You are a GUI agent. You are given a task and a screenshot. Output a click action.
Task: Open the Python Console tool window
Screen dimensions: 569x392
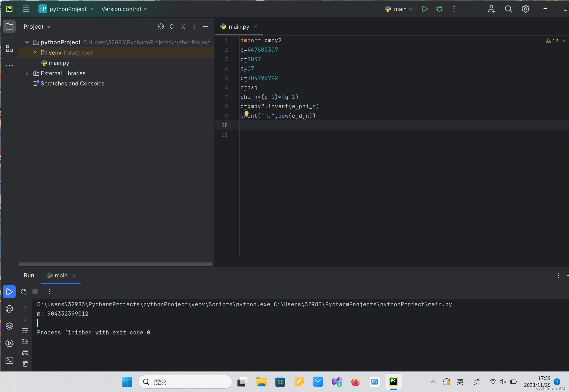click(x=9, y=309)
